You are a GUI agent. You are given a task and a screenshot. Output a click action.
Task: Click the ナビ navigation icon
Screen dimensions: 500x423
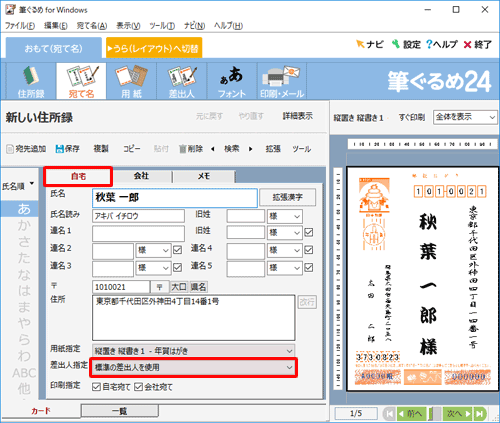(370, 44)
